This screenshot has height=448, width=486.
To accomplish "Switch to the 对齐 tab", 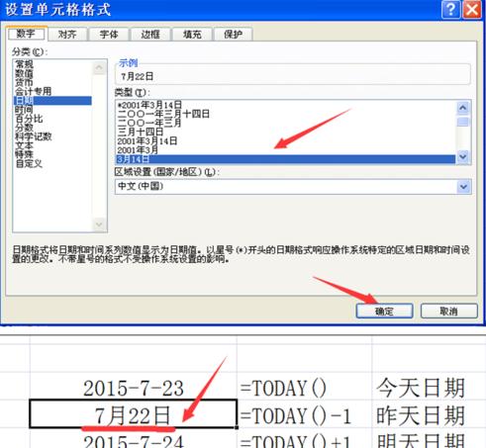I will (x=67, y=34).
